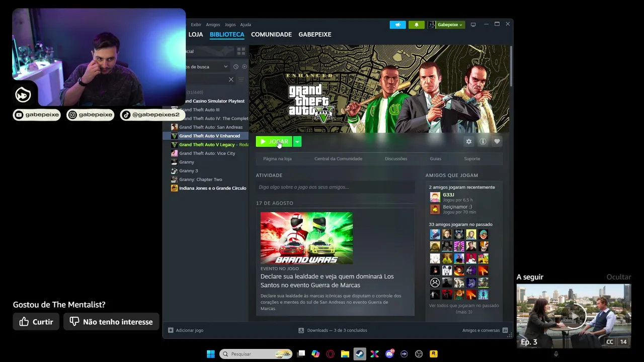Filter library by ready-to-play icon

click(x=245, y=67)
